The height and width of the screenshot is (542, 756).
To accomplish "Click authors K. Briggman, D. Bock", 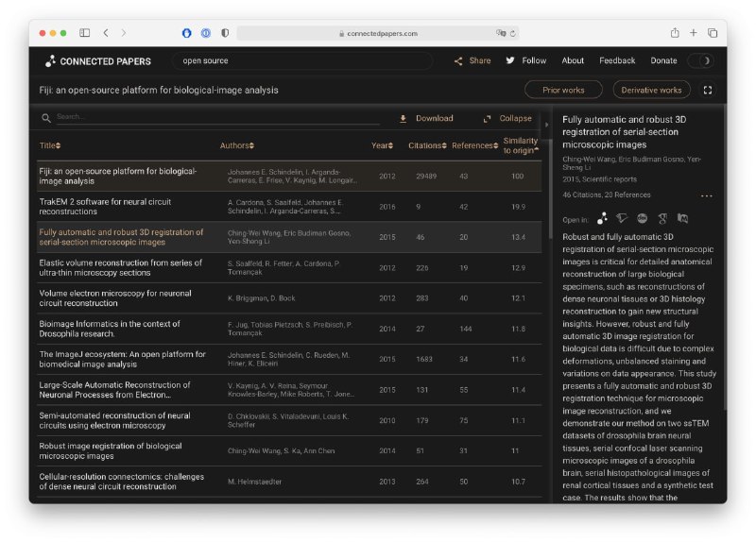I will click(x=262, y=298).
